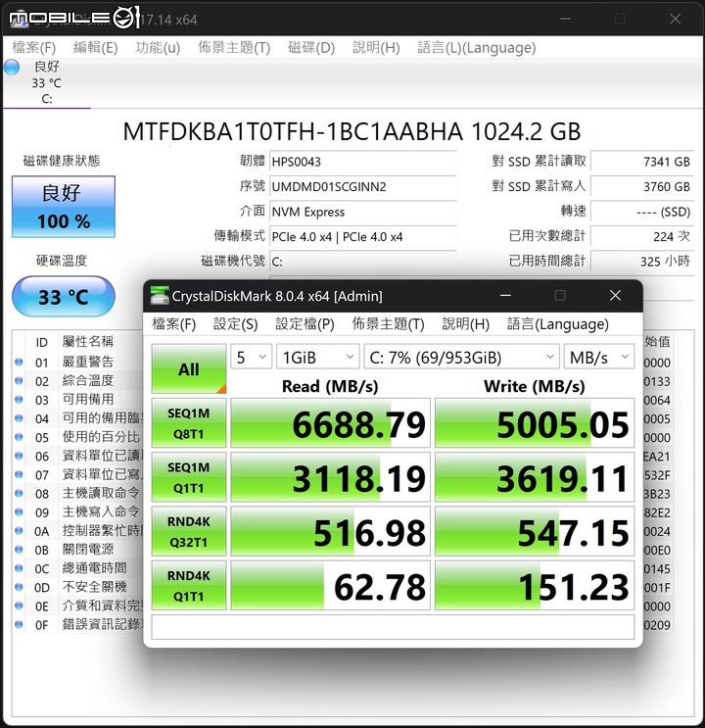Click the SEQ1M Q8T1 read bar 6688.79
Screen dimensions: 705x728
(x=330, y=423)
